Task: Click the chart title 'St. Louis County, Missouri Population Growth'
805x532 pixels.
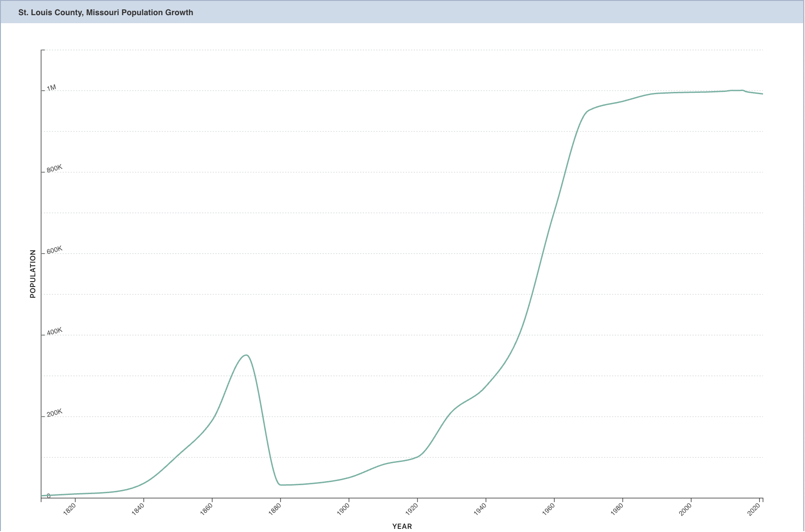Action: (106, 12)
